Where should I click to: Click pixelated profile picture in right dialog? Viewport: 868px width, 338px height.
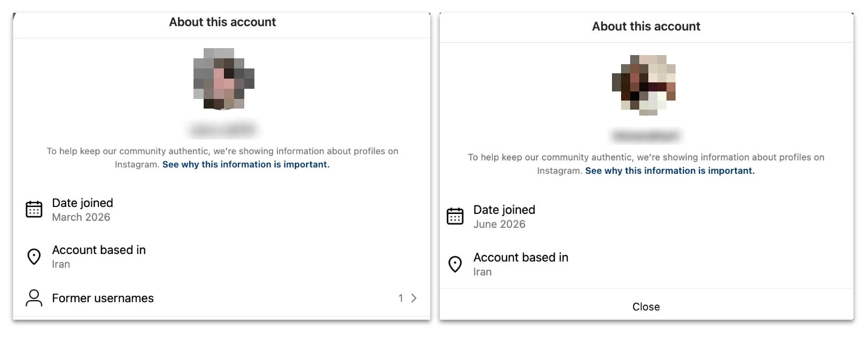[x=644, y=85]
